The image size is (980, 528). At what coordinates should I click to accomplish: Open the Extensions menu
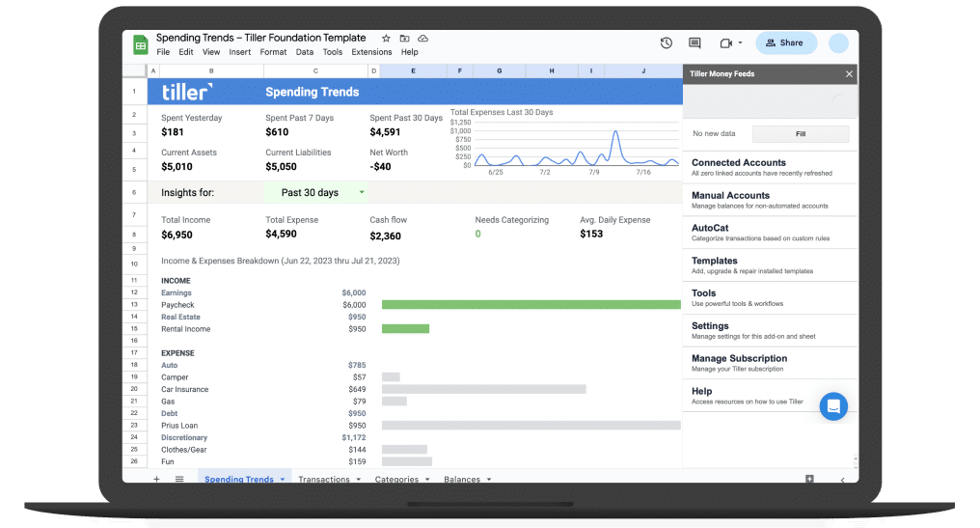tap(371, 52)
